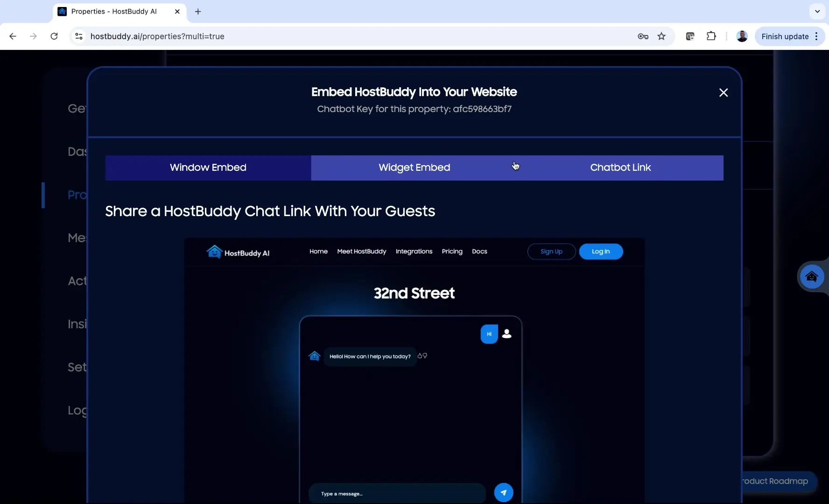Open the Chrome profile avatar

[742, 36]
